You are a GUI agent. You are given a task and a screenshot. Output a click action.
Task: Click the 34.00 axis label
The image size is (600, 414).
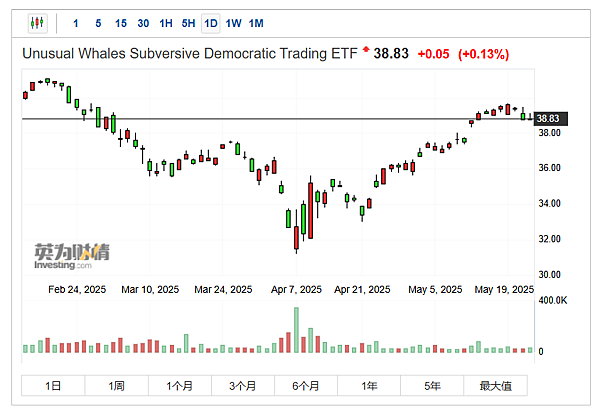[549, 203]
